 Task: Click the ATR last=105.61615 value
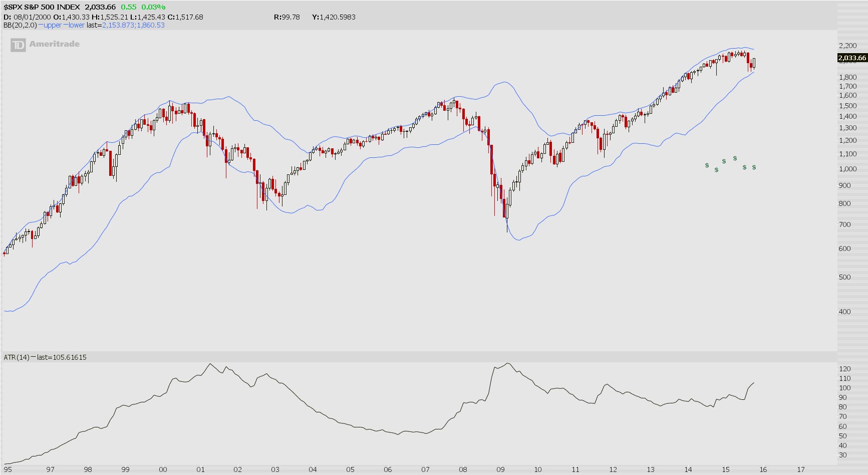tap(62, 357)
